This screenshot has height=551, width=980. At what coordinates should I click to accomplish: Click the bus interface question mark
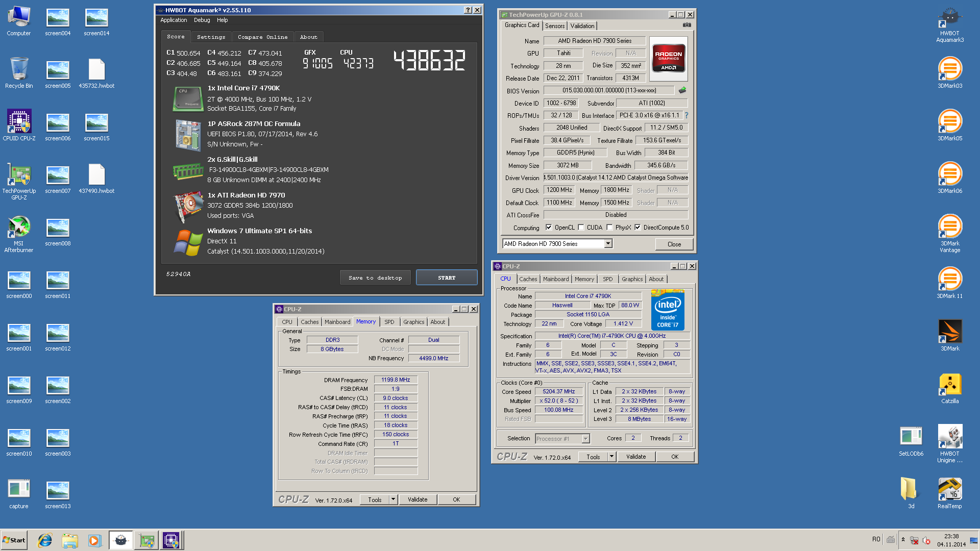[x=687, y=115]
